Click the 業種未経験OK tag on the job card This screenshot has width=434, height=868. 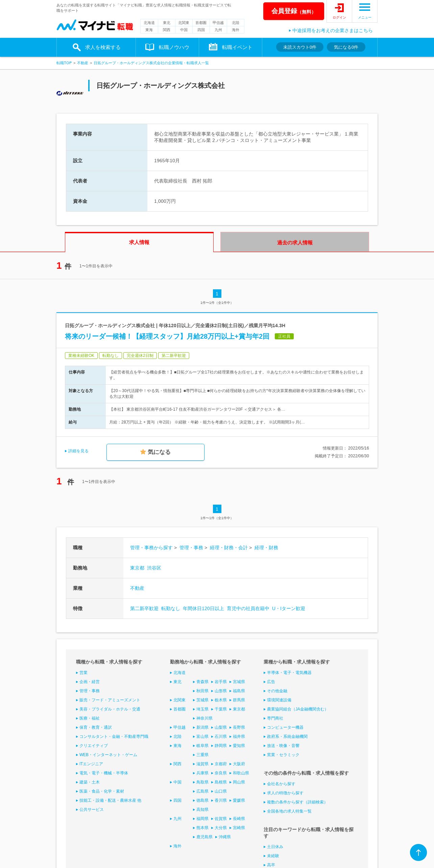pos(81,356)
